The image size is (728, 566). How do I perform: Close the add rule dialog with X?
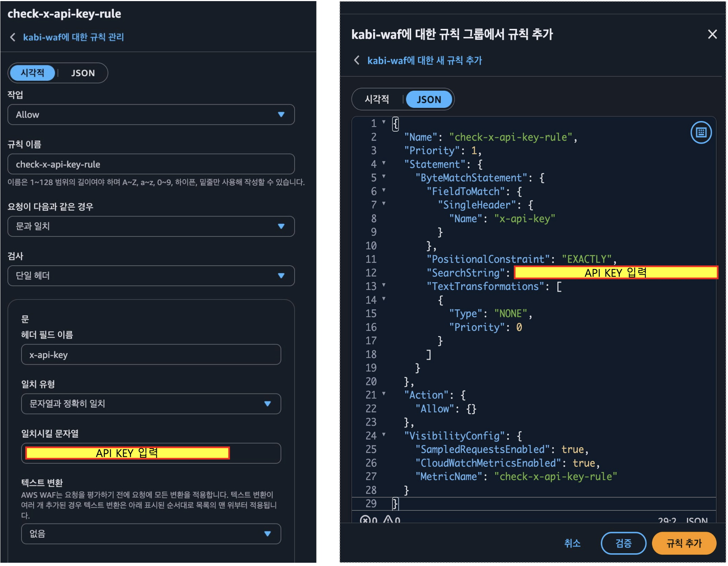click(x=712, y=34)
